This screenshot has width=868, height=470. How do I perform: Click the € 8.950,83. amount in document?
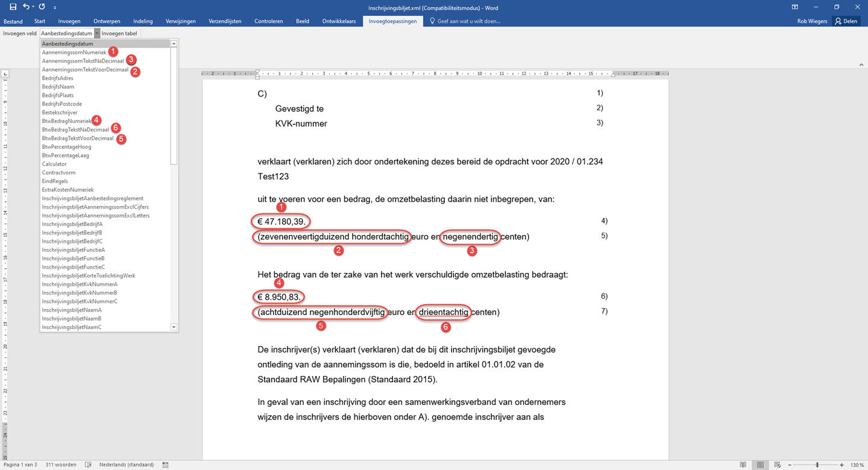[x=279, y=297]
